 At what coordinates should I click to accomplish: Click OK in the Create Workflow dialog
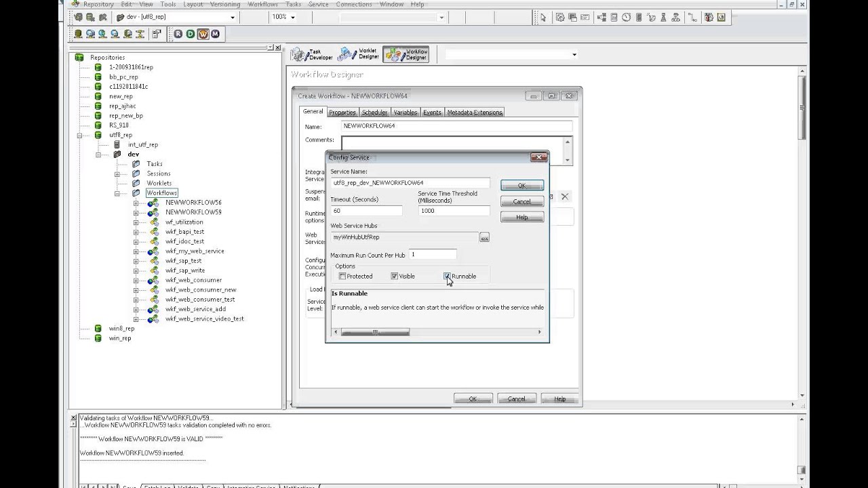click(x=473, y=399)
